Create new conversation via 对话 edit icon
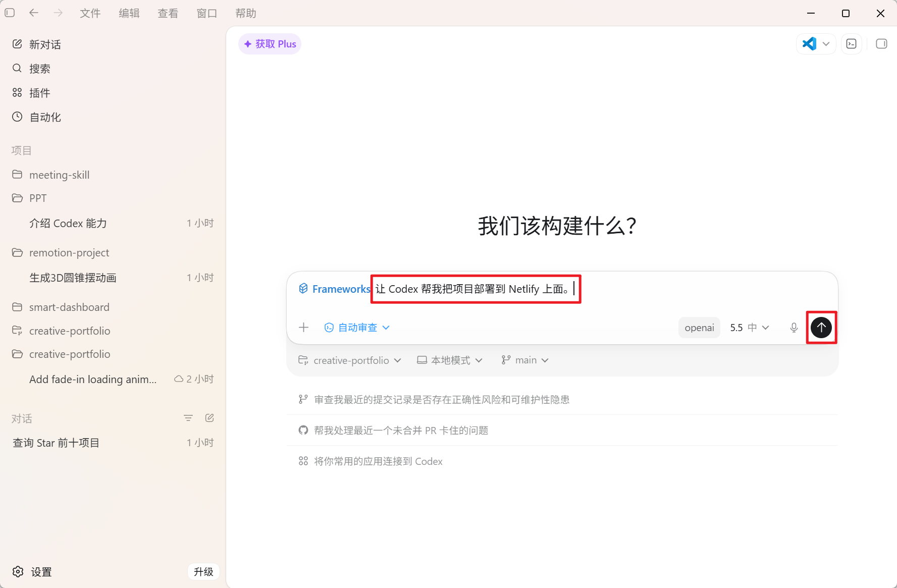The height and width of the screenshot is (588, 897). pyautogui.click(x=209, y=418)
